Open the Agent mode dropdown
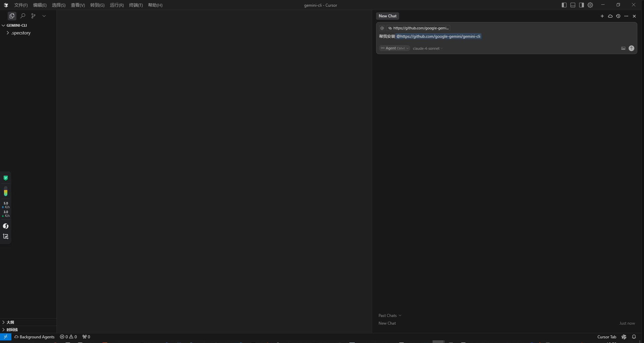Viewport: 644px width, 343px height. [394, 48]
